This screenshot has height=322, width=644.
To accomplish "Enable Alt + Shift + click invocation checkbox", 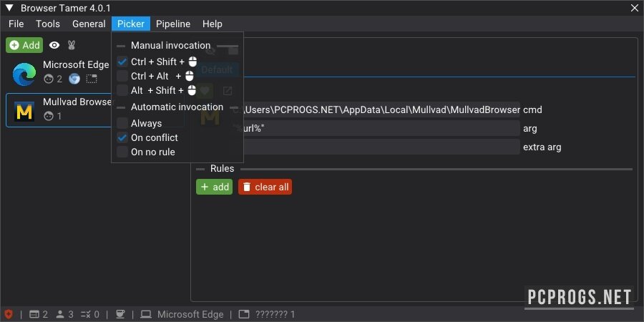I will tap(122, 90).
